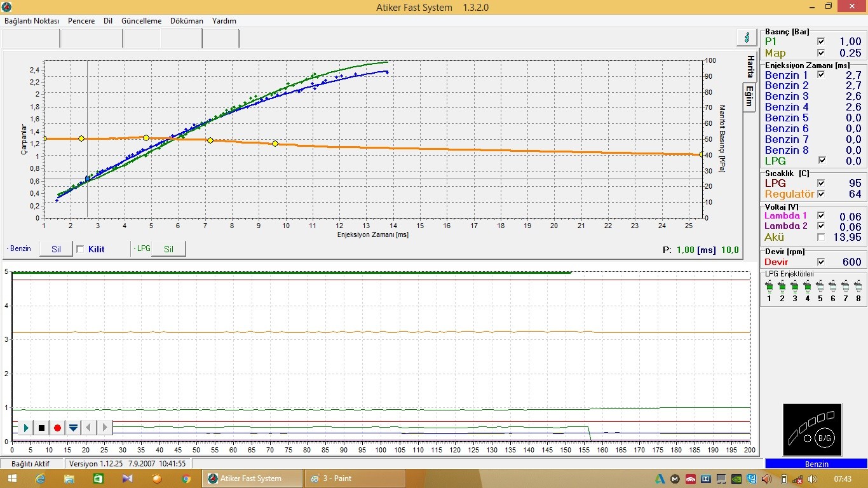Click Sil button next to Benzin

click(56, 249)
